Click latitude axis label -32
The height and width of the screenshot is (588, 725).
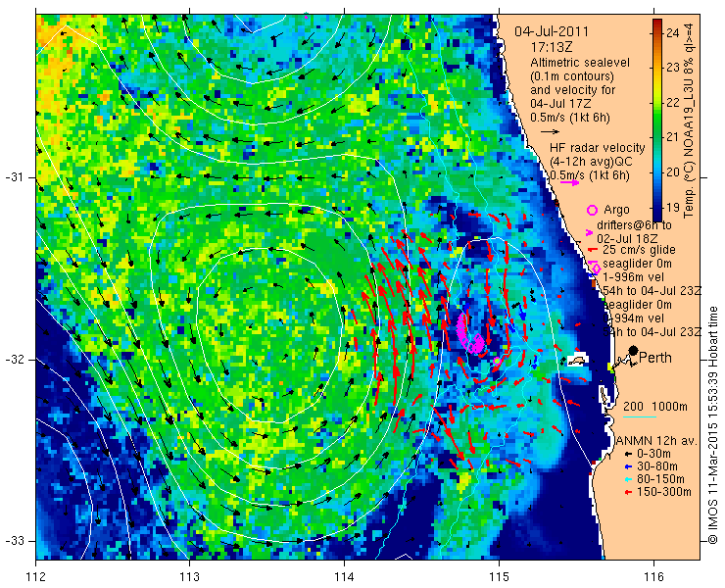14,360
